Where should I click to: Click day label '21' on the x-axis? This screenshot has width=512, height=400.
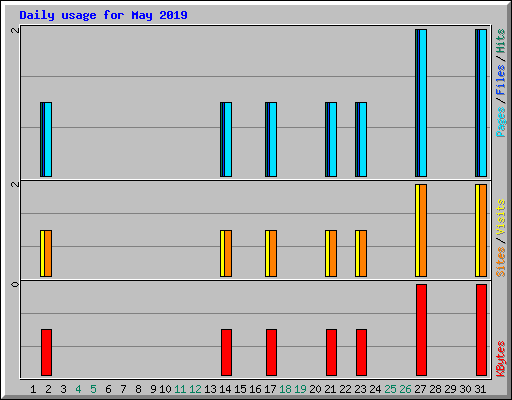pos(330,389)
